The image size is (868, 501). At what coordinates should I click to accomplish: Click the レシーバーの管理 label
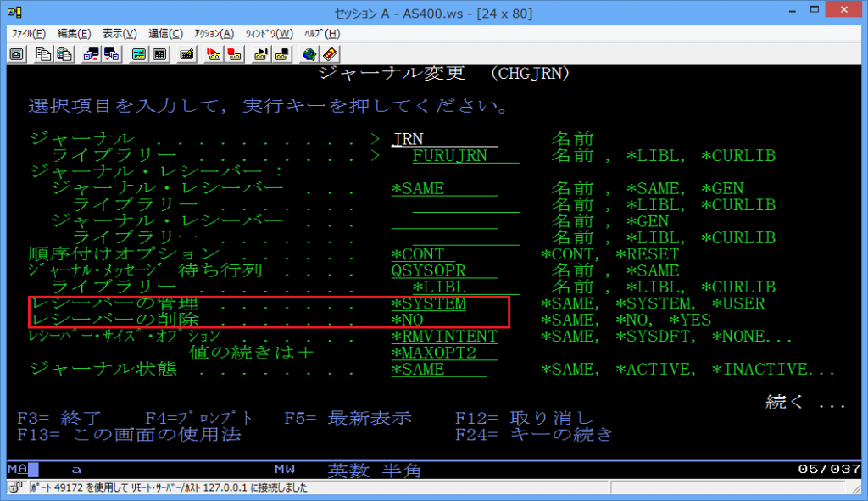(114, 303)
